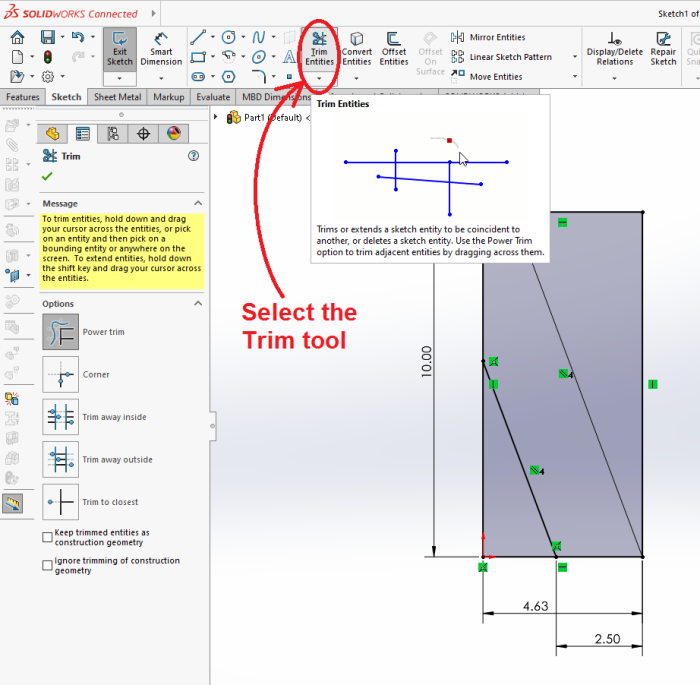Viewport: 700px width, 685px height.
Task: Create a new document
Action: point(17,57)
